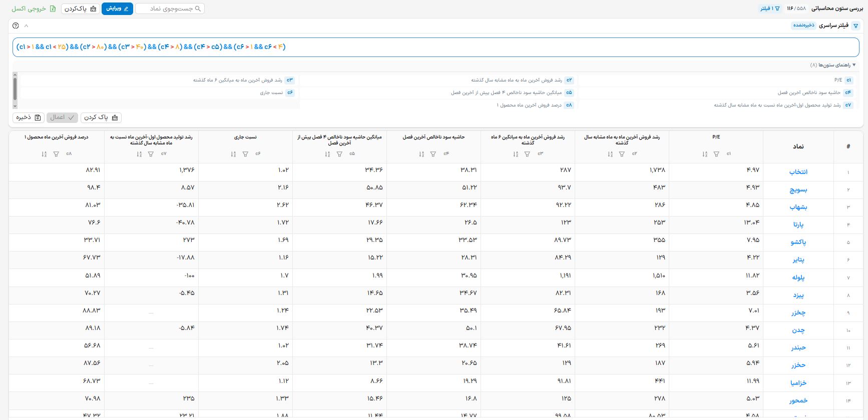Open symbol پتایر link

(798, 259)
